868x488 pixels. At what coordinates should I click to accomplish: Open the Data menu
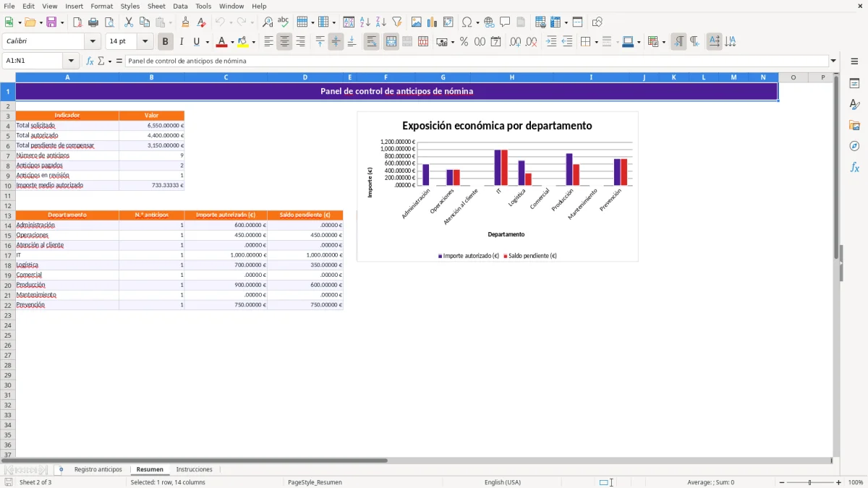coord(180,6)
